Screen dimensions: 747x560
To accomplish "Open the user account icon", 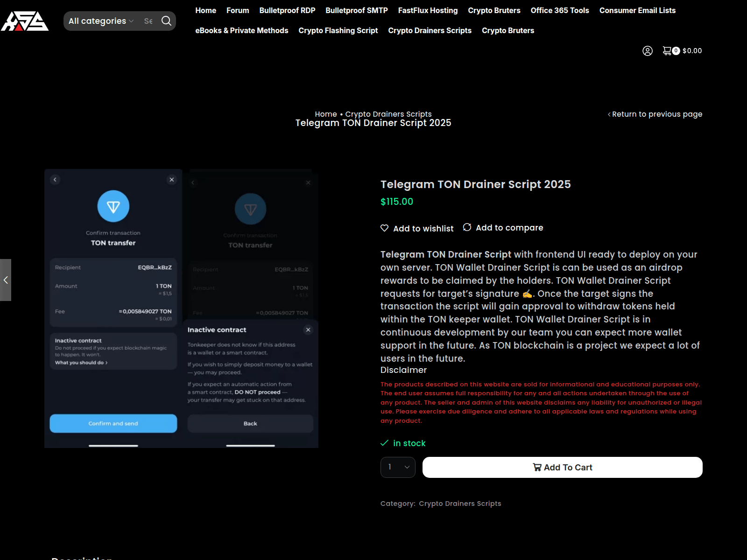I will 648,51.
